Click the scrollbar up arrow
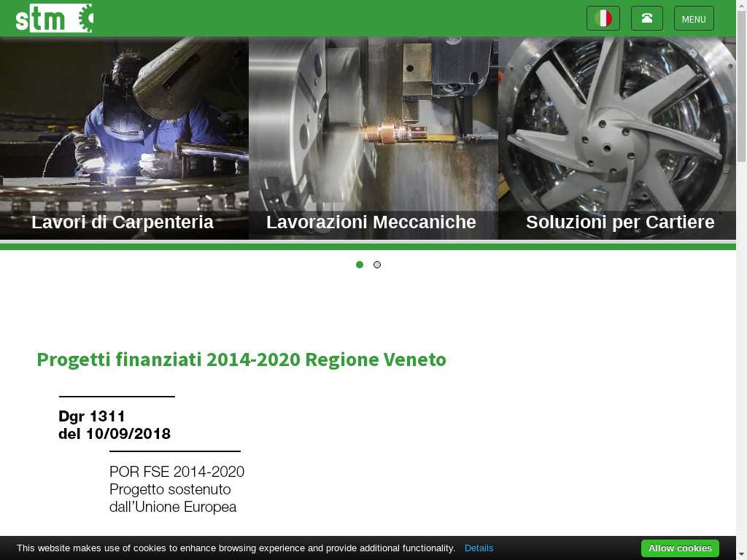Image resolution: width=747 pixels, height=560 pixels. click(741, 4)
